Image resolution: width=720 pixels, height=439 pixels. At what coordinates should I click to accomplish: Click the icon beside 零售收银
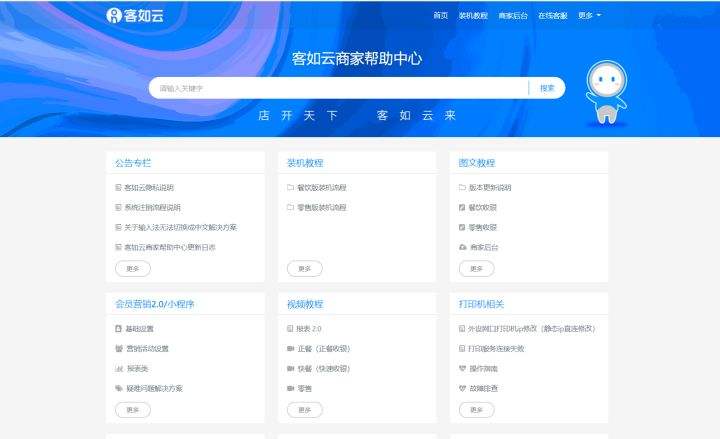point(462,227)
